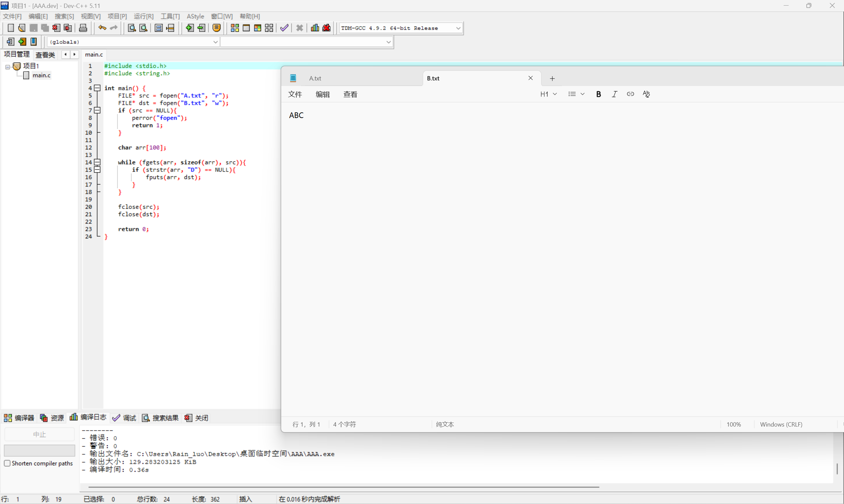Image resolution: width=844 pixels, height=504 pixels.
Task: Click the Italic icon in Notepad
Action: (615, 94)
